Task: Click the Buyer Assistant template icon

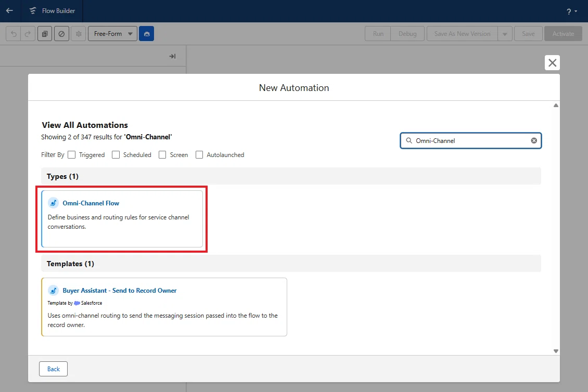Action: tap(53, 291)
